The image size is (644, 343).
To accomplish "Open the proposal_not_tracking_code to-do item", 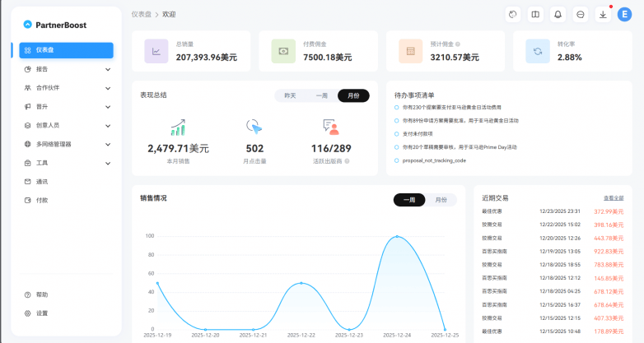I will (434, 160).
